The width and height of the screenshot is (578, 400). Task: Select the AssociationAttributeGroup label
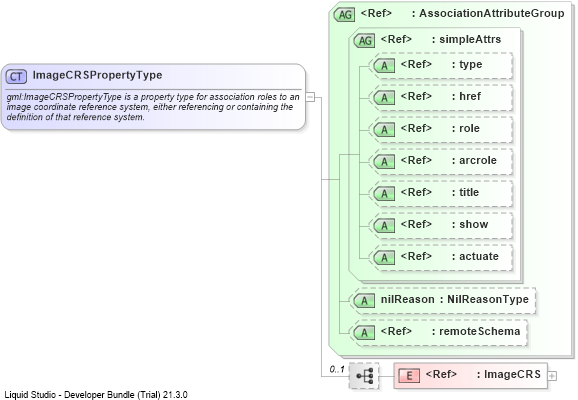coord(492,13)
